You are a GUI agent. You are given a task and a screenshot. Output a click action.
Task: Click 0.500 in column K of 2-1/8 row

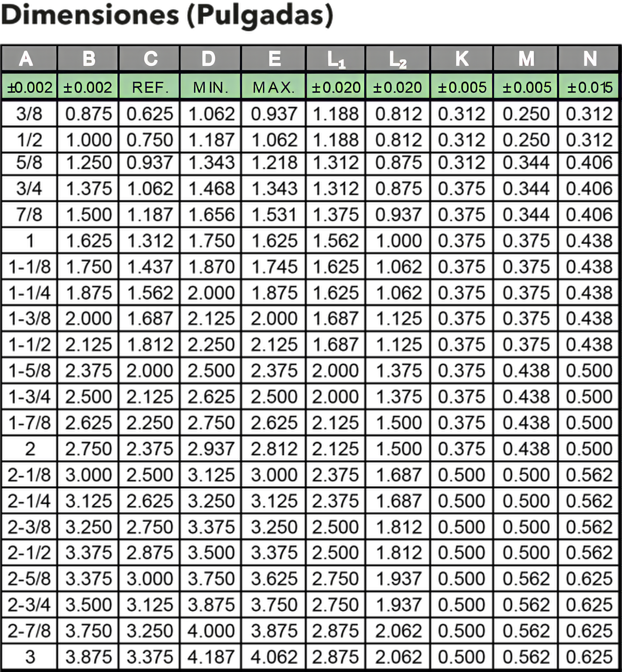[461, 475]
